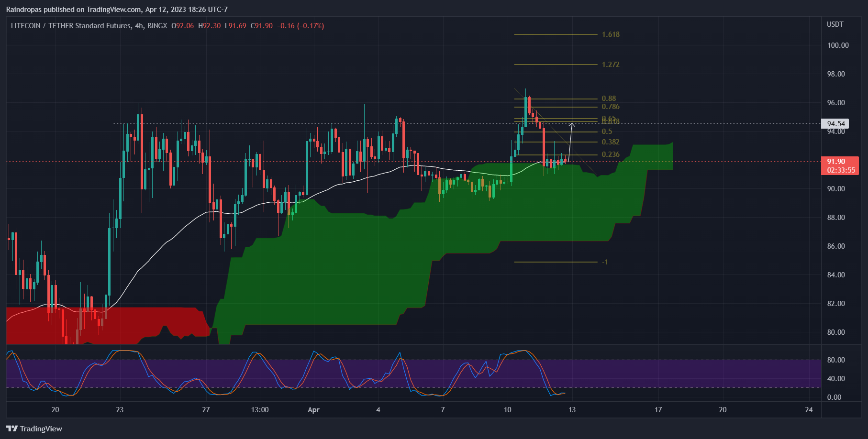Viewport: 868px width, 439px height.
Task: Click 0.00 on the stochastic scale
Action: (834, 397)
